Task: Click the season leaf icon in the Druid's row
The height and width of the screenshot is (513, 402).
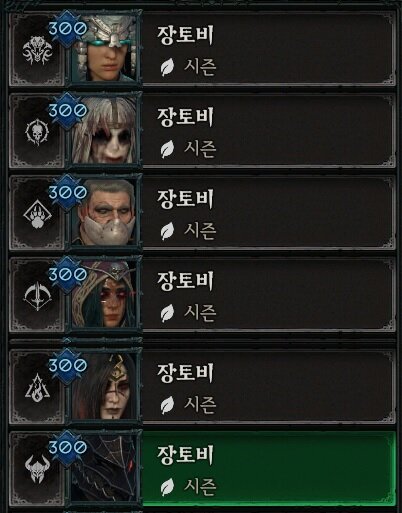Action: (167, 231)
